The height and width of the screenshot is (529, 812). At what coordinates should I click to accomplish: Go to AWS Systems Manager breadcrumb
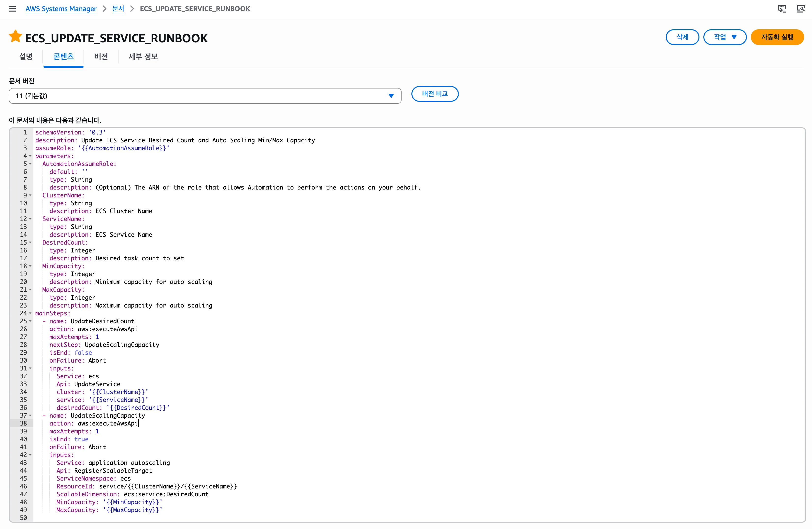coord(61,9)
